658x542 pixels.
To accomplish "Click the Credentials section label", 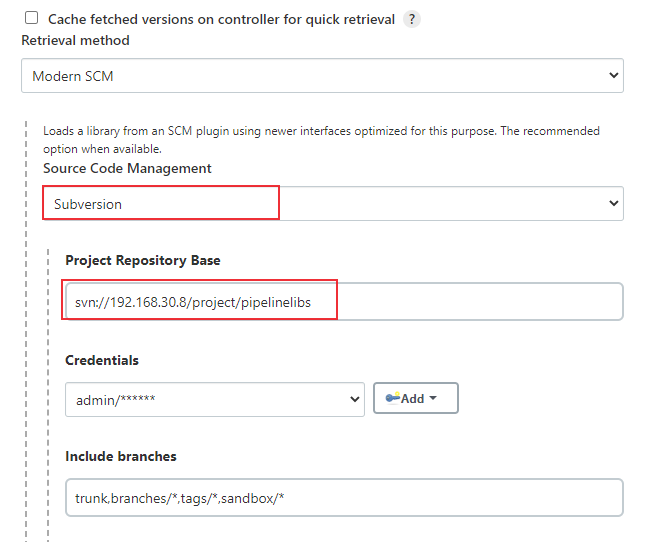I will click(x=102, y=360).
